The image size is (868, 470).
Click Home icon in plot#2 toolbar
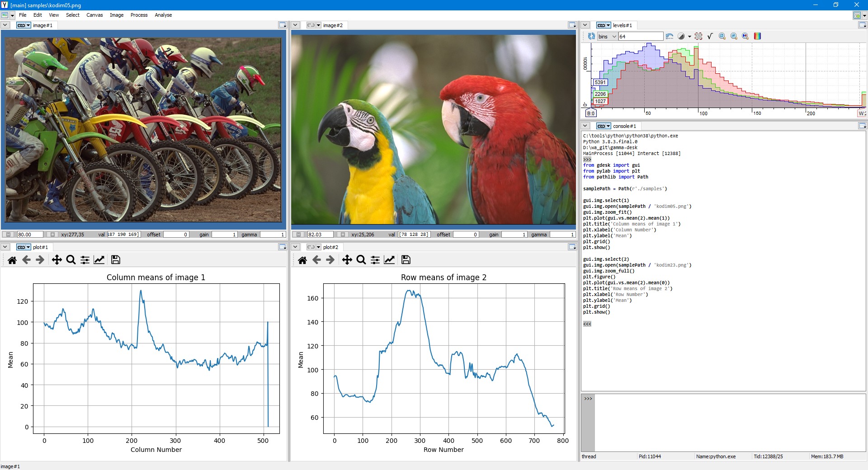point(302,260)
